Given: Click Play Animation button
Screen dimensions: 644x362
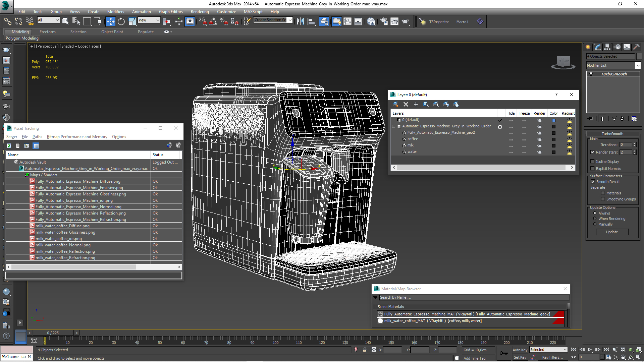Looking at the screenshot, I should point(590,350).
